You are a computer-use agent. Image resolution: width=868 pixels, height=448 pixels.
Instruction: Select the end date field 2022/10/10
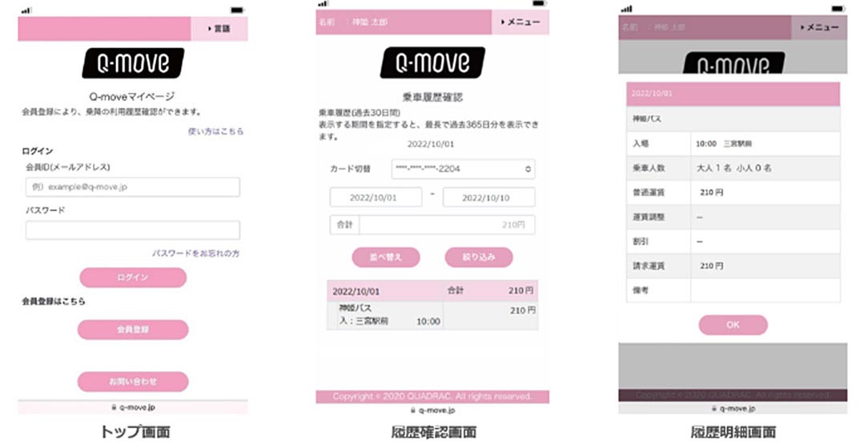point(488,198)
